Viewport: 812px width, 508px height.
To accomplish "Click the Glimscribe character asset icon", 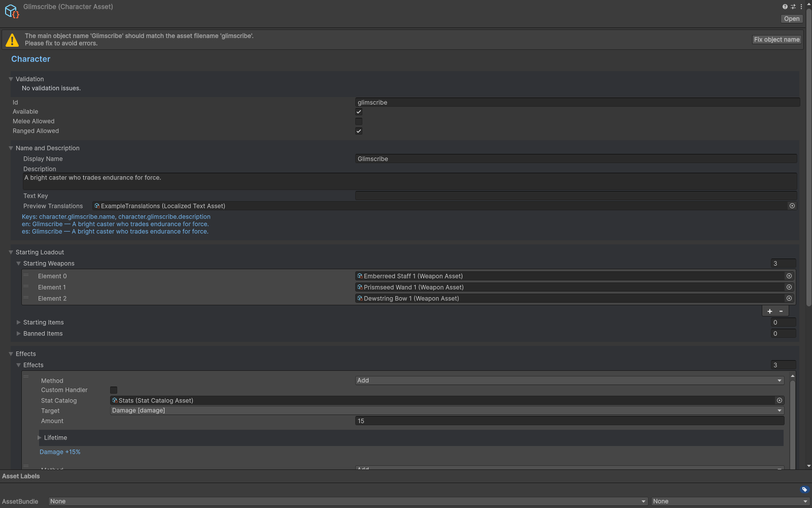I will [12, 11].
